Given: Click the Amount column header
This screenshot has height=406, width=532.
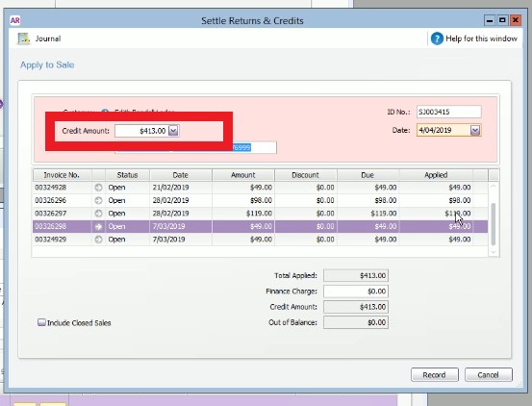Looking at the screenshot, I should [243, 175].
